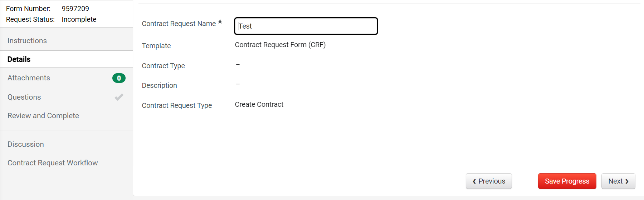This screenshot has width=644, height=200.
Task: Click the Questions checkmark icon
Action: [119, 97]
